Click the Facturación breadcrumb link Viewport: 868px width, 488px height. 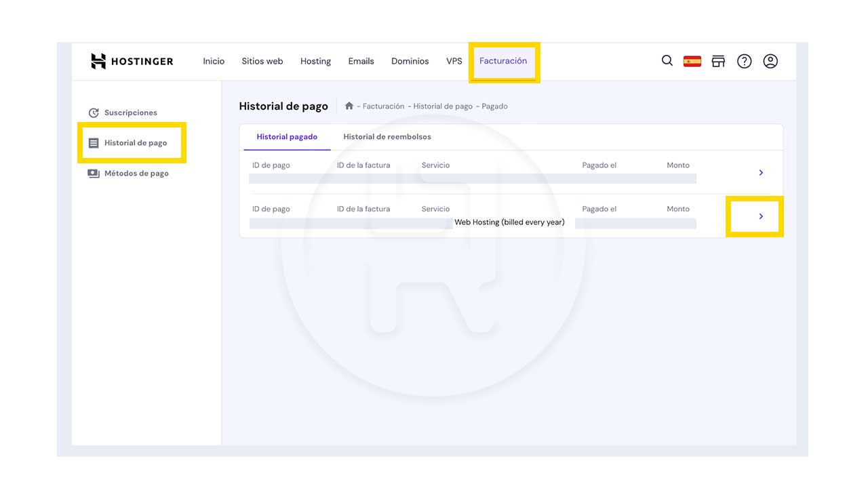point(383,106)
